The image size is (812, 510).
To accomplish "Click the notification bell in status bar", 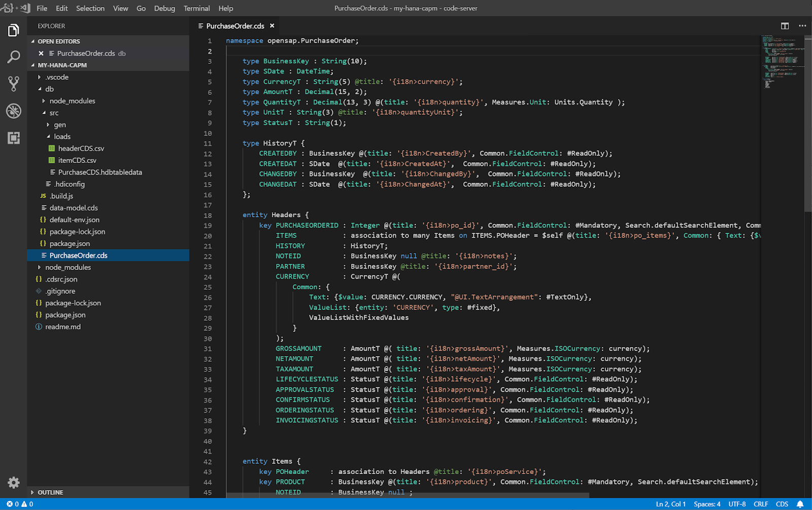I will pyautogui.click(x=800, y=504).
